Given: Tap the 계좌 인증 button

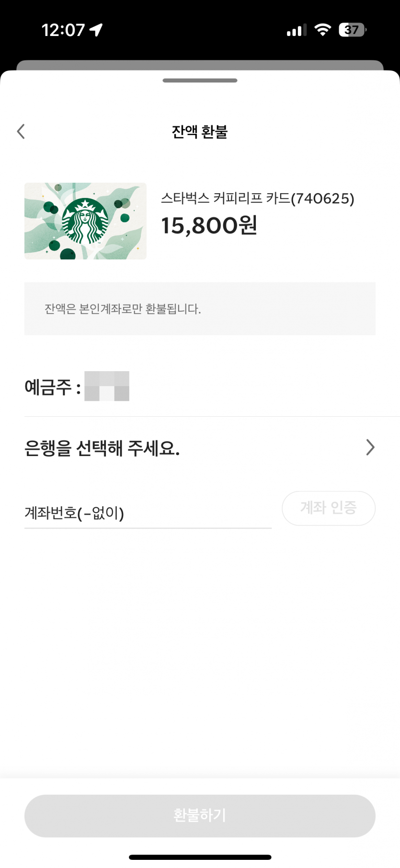Looking at the screenshot, I should coord(329,508).
